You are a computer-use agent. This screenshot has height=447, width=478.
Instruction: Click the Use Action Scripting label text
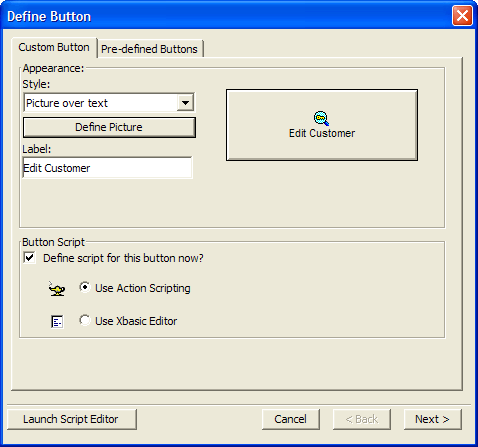click(x=143, y=288)
